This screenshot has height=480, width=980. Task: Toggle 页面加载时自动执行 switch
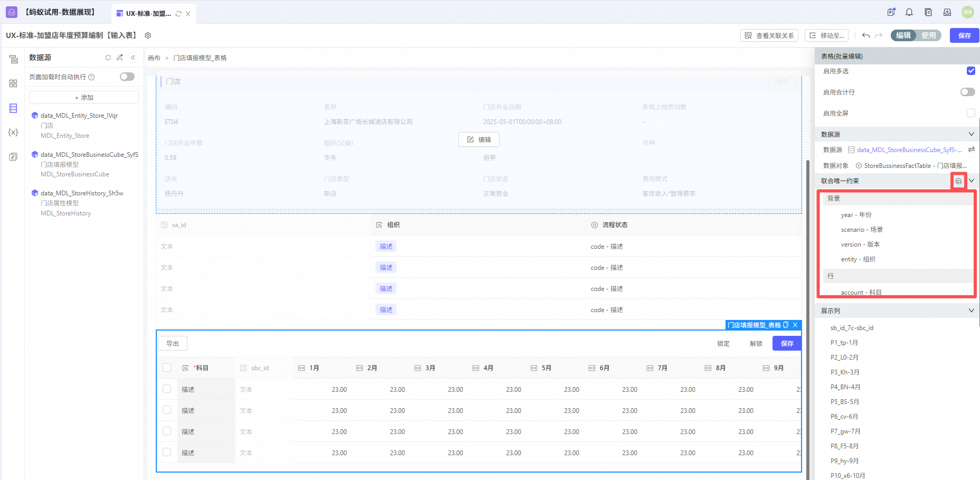tap(127, 77)
